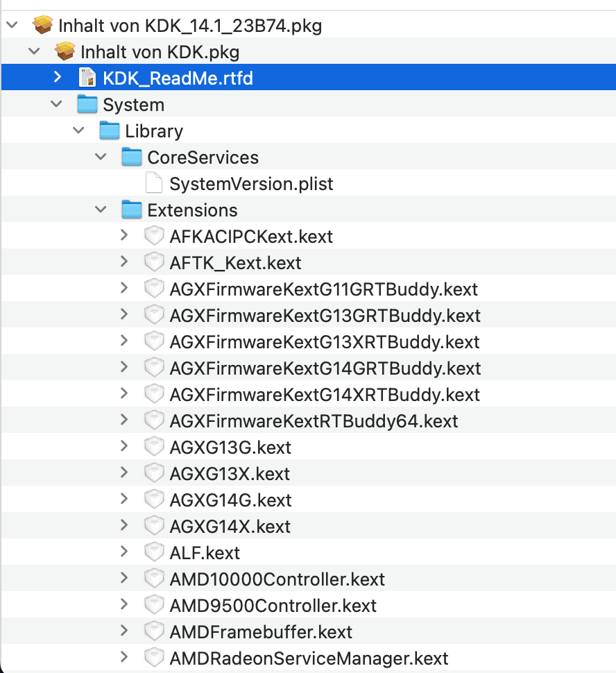616x673 pixels.
Task: Expand AGXG14X.kext bundle
Action: pyautogui.click(x=123, y=525)
